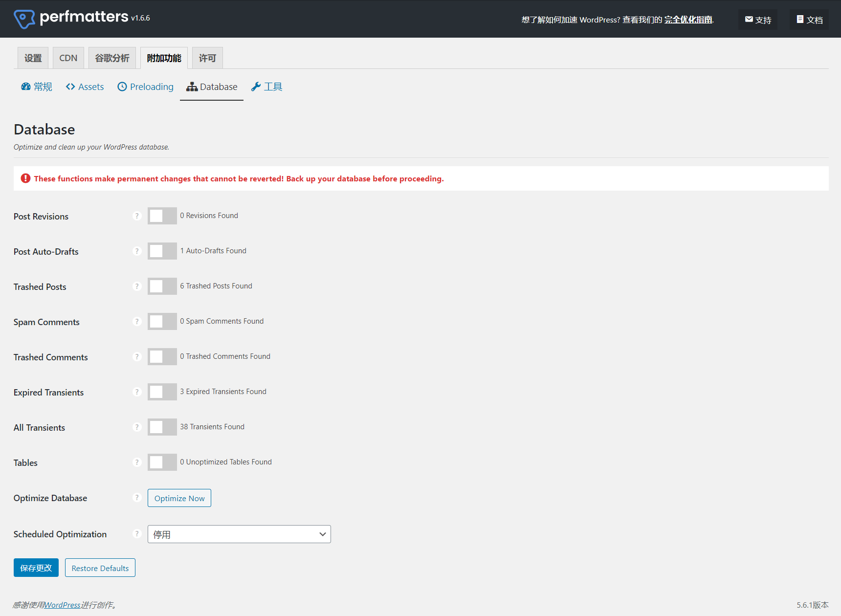This screenshot has height=616, width=841.
Task: Toggle the Post Revisions switch
Action: pyautogui.click(x=162, y=216)
